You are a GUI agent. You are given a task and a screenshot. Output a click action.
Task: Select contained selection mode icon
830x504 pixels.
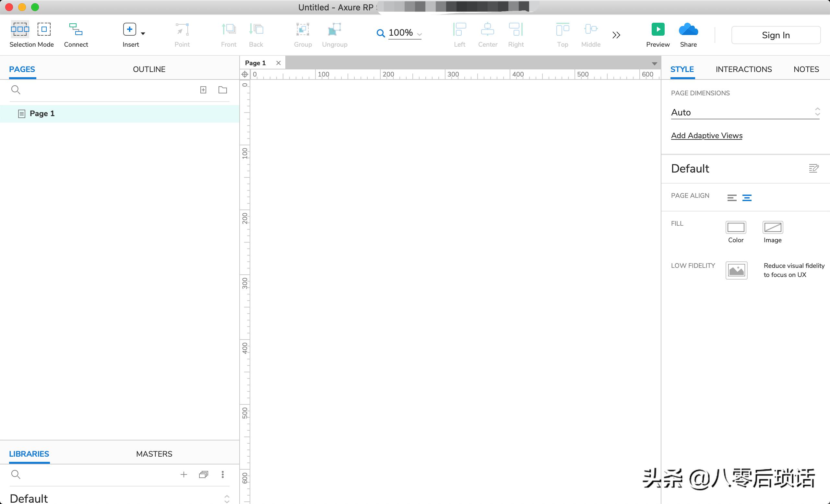point(44,30)
